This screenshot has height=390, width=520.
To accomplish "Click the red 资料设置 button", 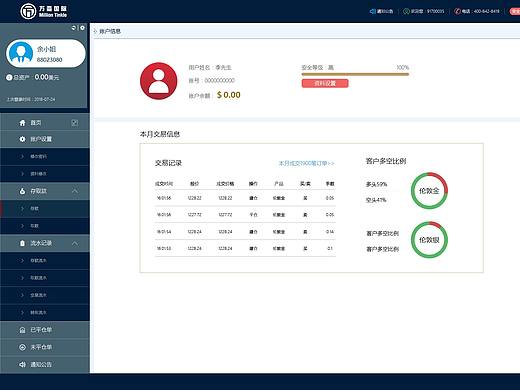I will pyautogui.click(x=325, y=83).
